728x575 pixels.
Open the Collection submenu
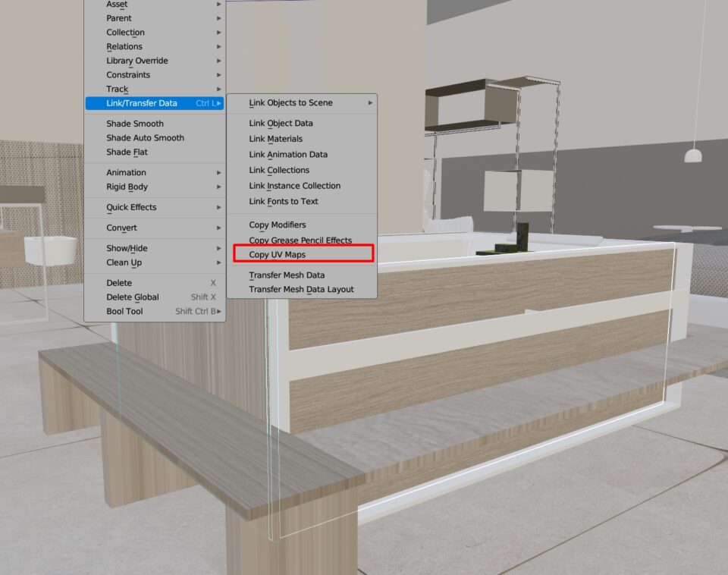click(126, 33)
